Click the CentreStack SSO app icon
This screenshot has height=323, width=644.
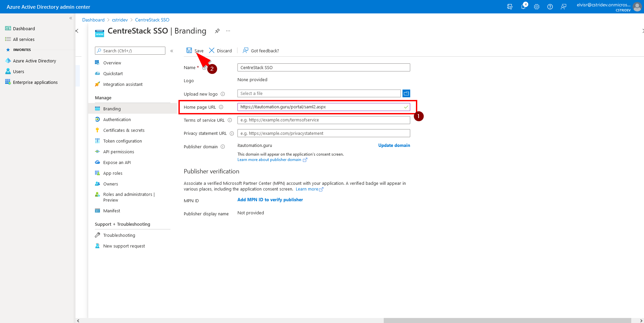100,33
